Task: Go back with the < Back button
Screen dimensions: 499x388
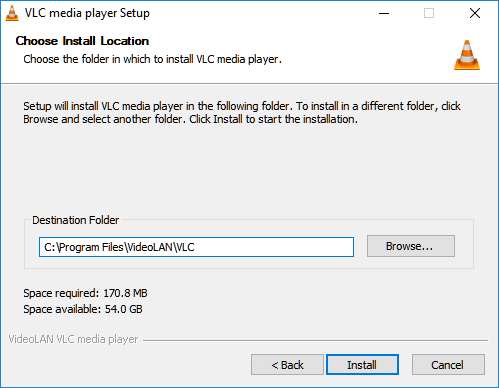Action: (287, 365)
